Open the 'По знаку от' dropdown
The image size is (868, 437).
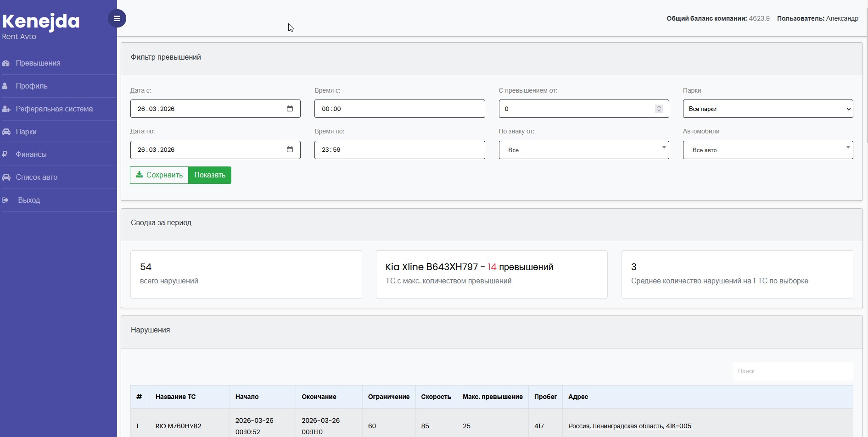tap(583, 150)
